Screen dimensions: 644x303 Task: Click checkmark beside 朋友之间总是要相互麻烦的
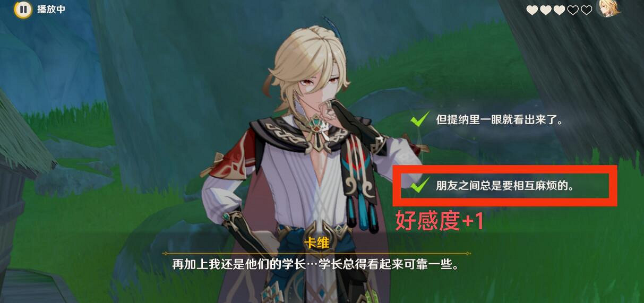point(420,185)
